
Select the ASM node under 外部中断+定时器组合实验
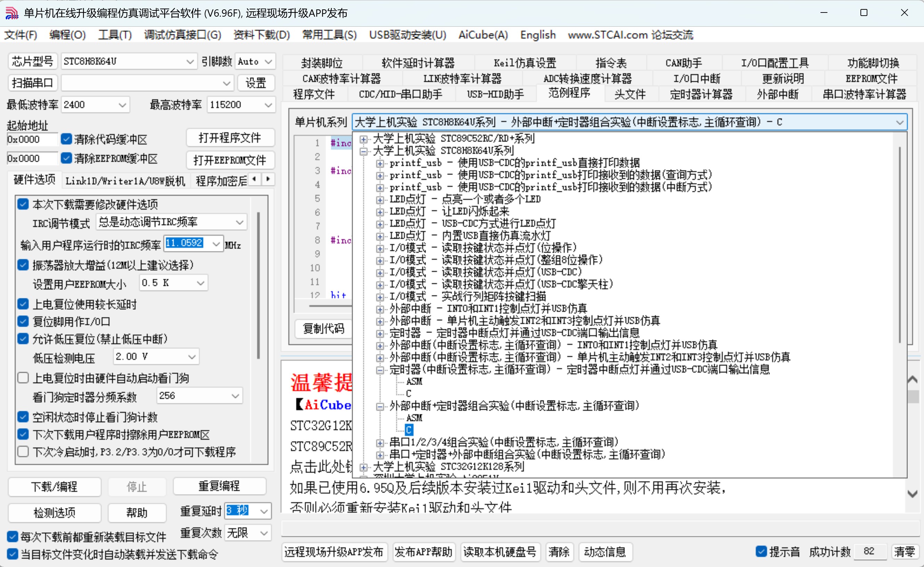[414, 418]
